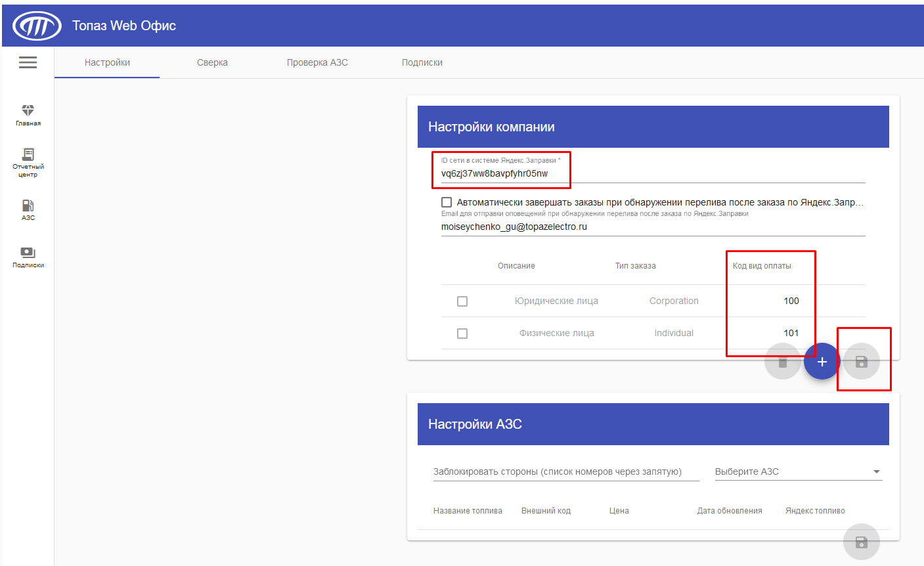Screen dimensions: 924x566
Task: Click the Дата обновления column header
Action: pyautogui.click(x=730, y=511)
